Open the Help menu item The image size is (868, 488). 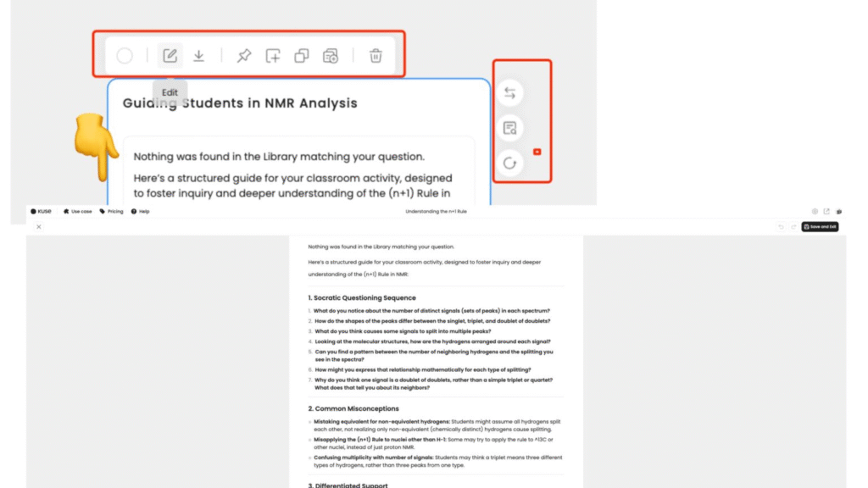140,211
